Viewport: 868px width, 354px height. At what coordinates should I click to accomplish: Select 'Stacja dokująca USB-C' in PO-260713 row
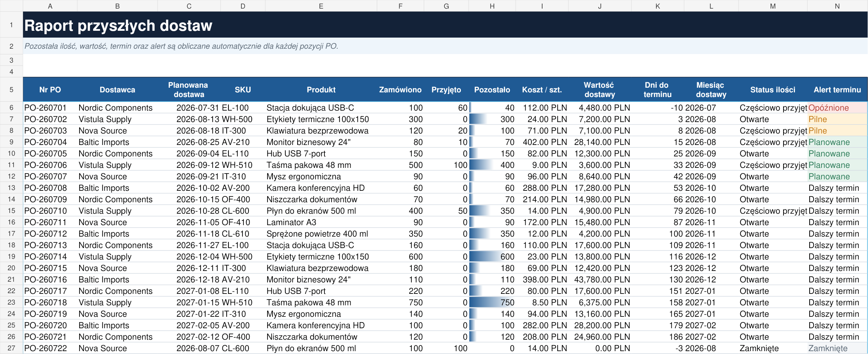coord(321,245)
